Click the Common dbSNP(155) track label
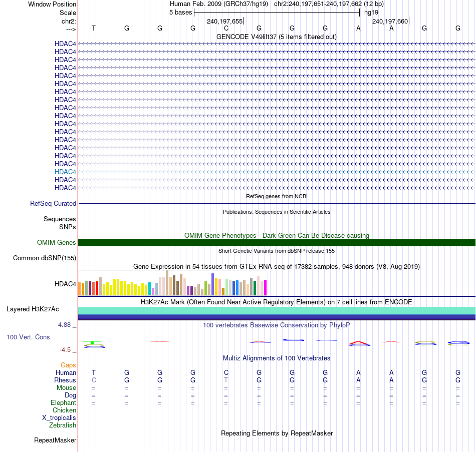 44,258
